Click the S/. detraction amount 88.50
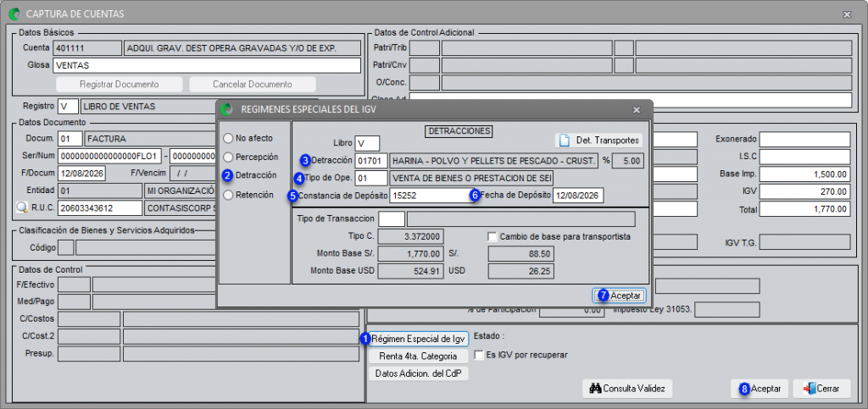 [x=521, y=254]
